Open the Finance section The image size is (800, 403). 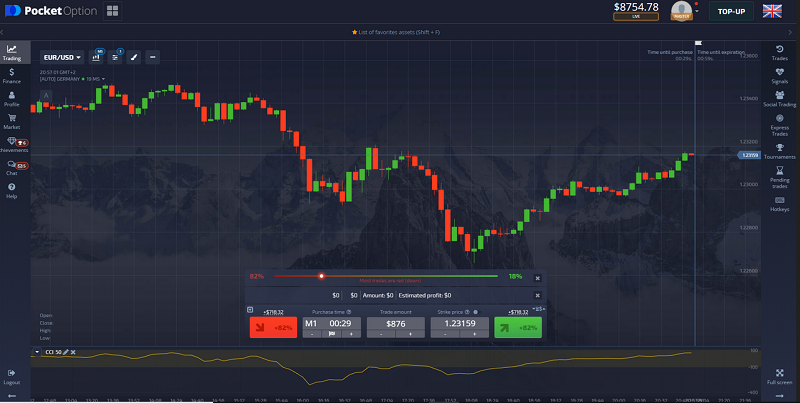(x=12, y=76)
